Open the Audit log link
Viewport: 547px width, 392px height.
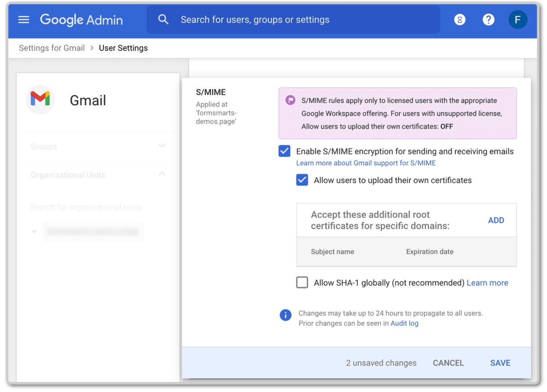404,323
